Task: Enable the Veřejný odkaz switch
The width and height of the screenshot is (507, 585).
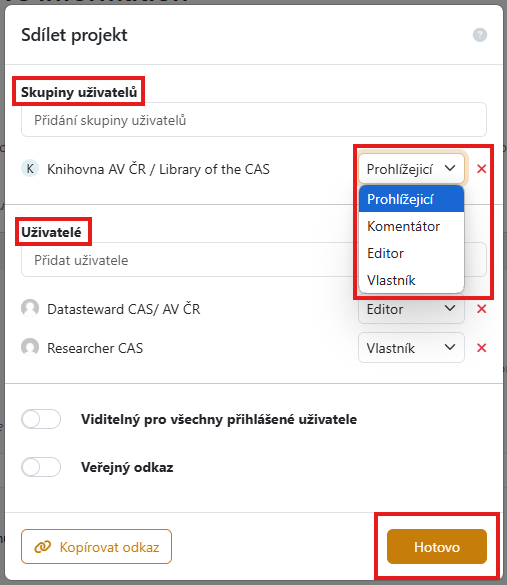Action: coord(41,467)
